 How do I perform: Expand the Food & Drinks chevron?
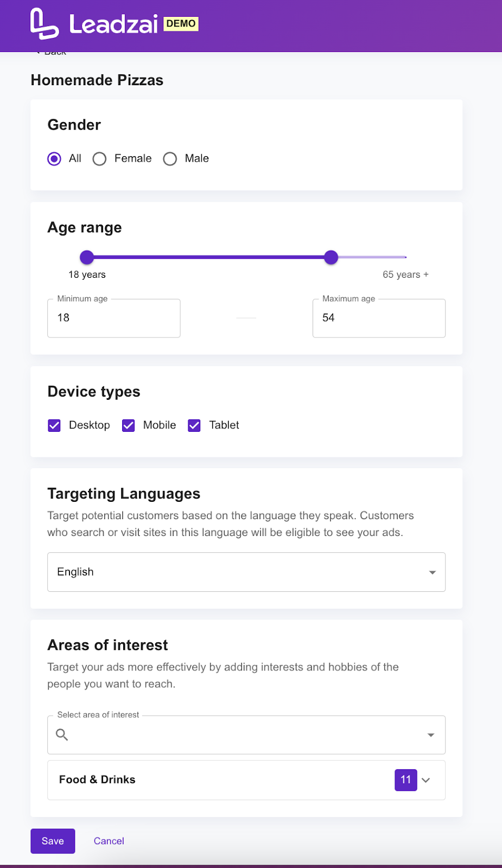point(426,780)
